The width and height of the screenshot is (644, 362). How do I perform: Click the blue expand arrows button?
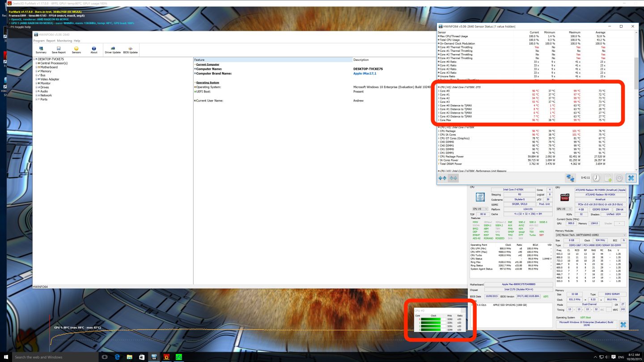pyautogui.click(x=442, y=178)
